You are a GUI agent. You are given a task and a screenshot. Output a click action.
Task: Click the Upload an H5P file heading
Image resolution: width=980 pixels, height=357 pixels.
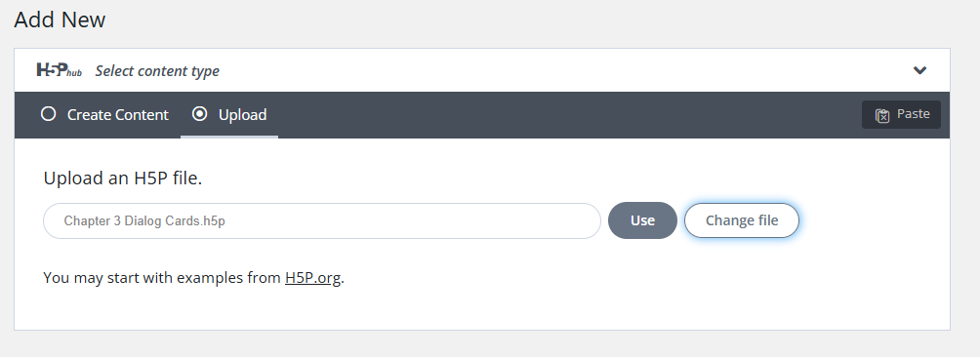[123, 178]
